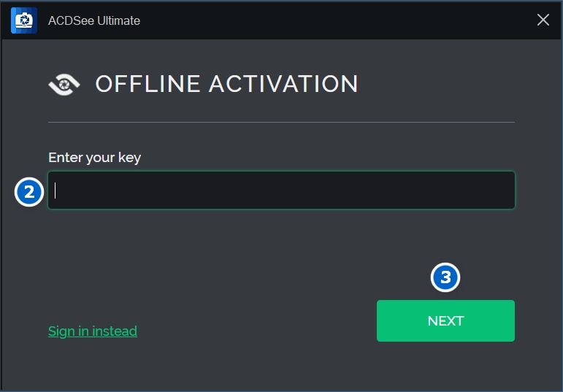The image size is (563, 392).
Task: Click the numbered step 3 badge
Action: coord(445,277)
